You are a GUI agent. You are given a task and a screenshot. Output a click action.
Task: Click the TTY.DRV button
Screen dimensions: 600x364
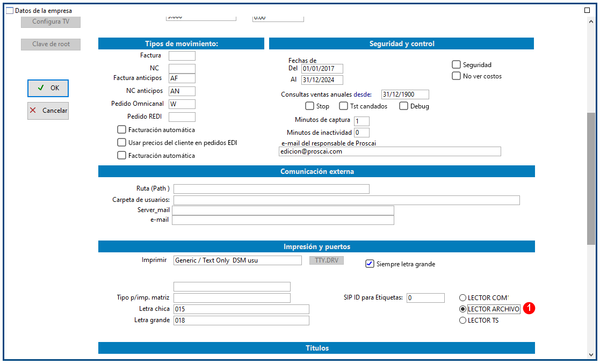pyautogui.click(x=327, y=260)
